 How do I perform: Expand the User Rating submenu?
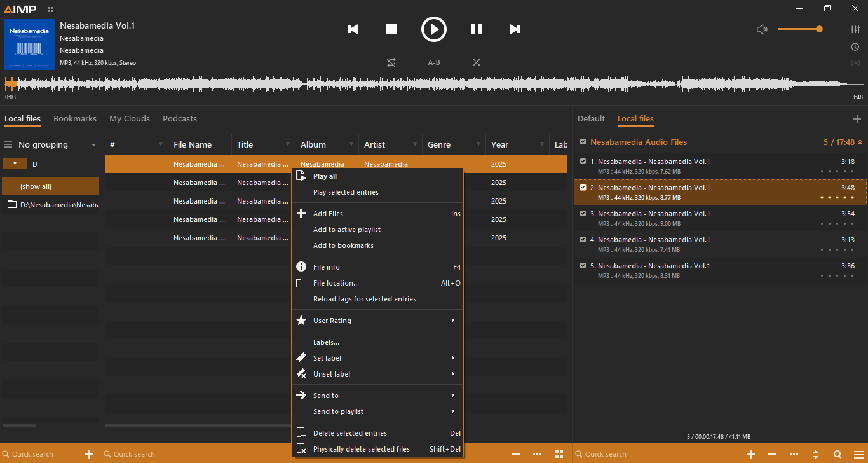377,321
